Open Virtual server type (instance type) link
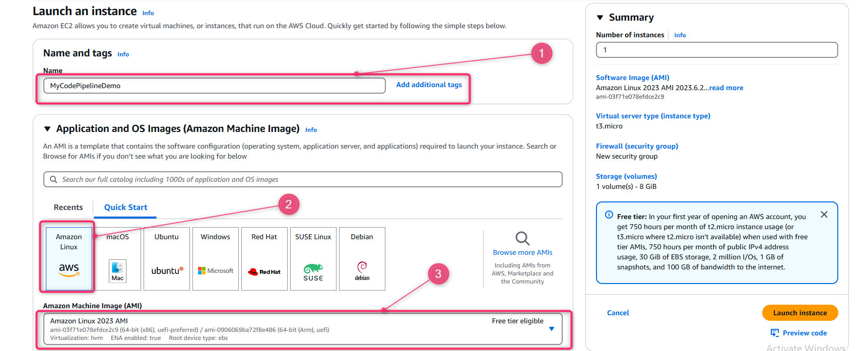 click(x=653, y=116)
